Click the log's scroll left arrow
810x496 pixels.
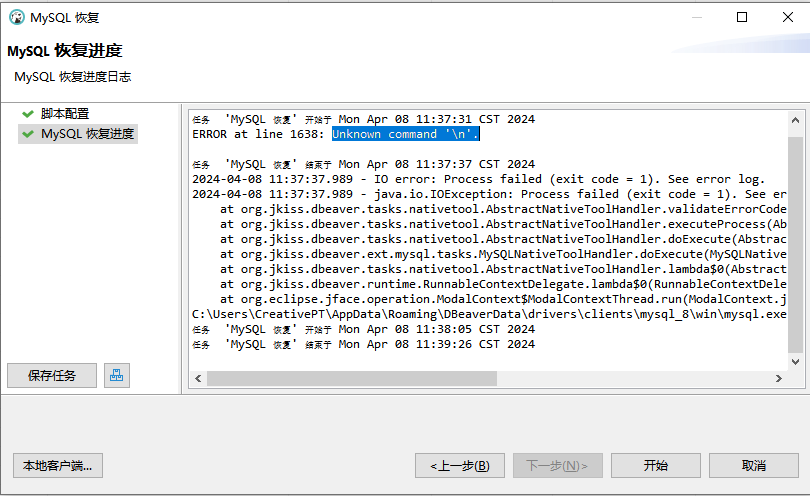point(198,379)
